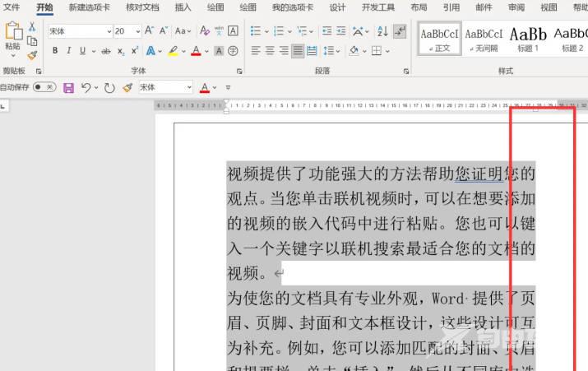Apply superscript formatting
This screenshot has height=371, width=588.
click(135, 51)
